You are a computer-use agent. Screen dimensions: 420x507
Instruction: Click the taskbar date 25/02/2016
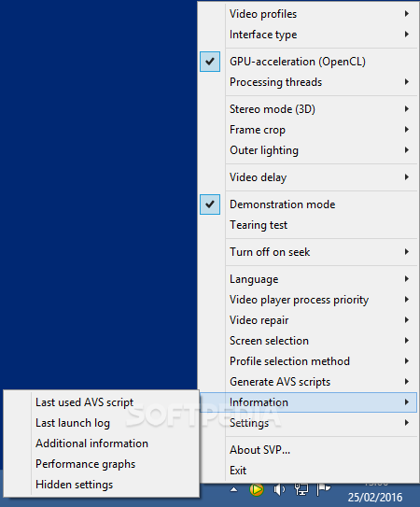click(x=375, y=498)
